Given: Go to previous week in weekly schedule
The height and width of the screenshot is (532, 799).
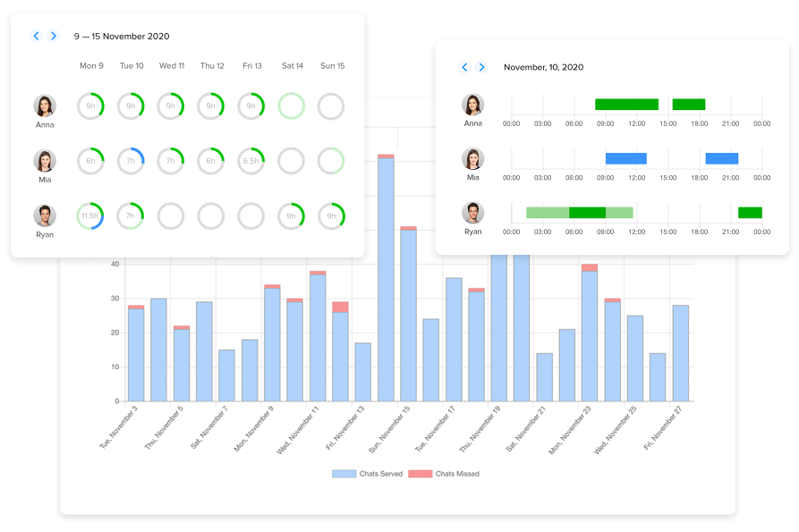Looking at the screenshot, I should point(37,36).
